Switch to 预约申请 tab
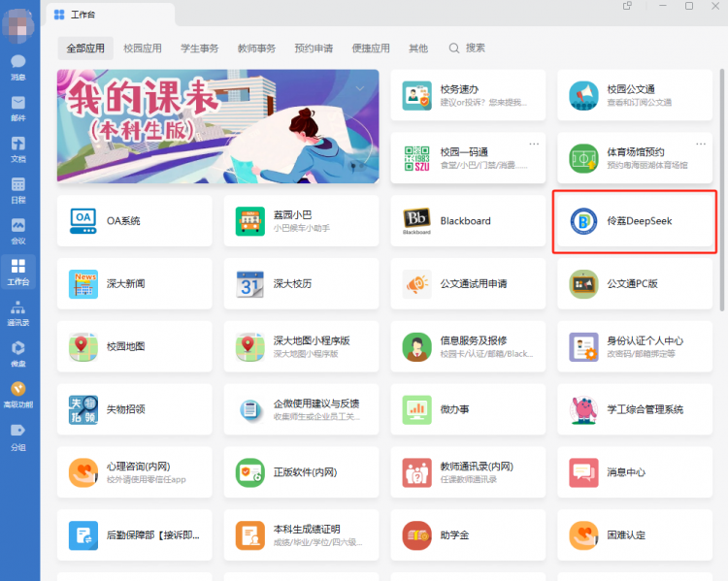 click(314, 48)
